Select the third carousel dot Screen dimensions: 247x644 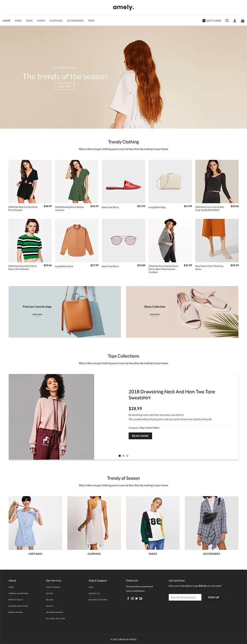click(127, 456)
